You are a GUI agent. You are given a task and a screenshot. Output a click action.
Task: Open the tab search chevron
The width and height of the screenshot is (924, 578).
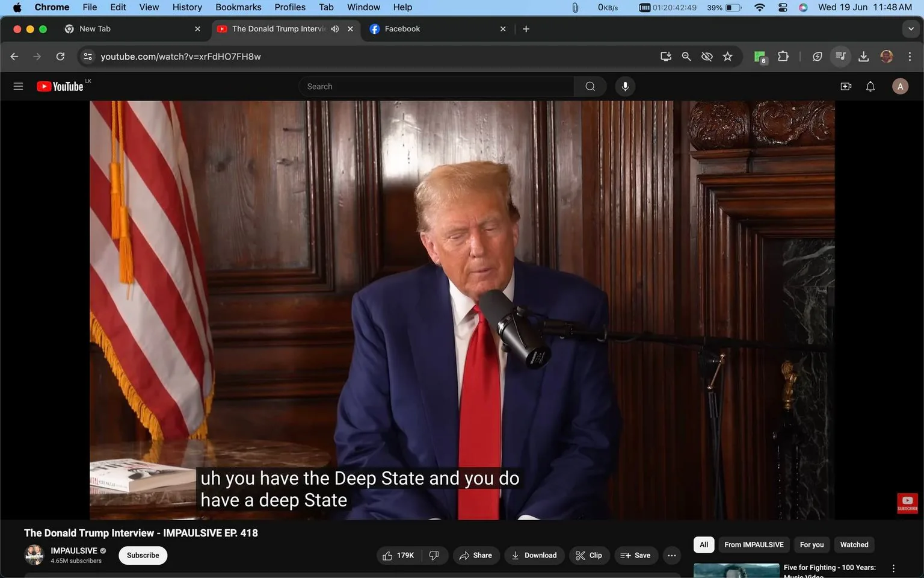click(x=910, y=28)
